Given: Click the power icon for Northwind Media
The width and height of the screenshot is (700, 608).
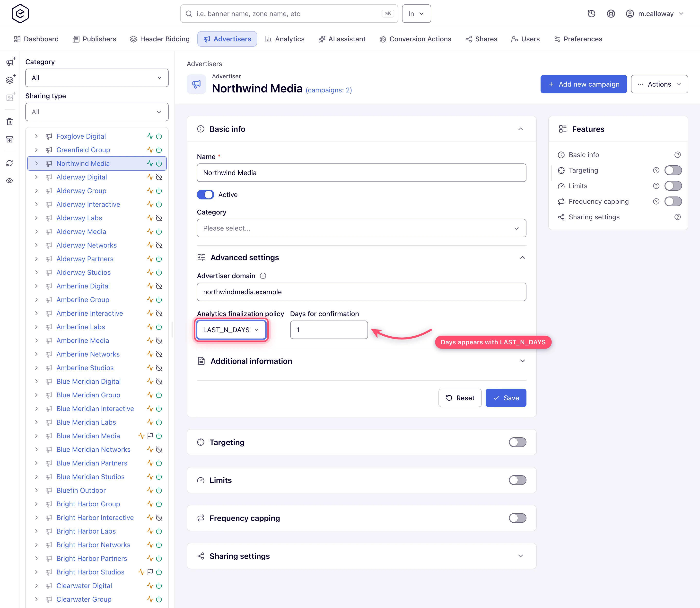Looking at the screenshot, I should 159,163.
